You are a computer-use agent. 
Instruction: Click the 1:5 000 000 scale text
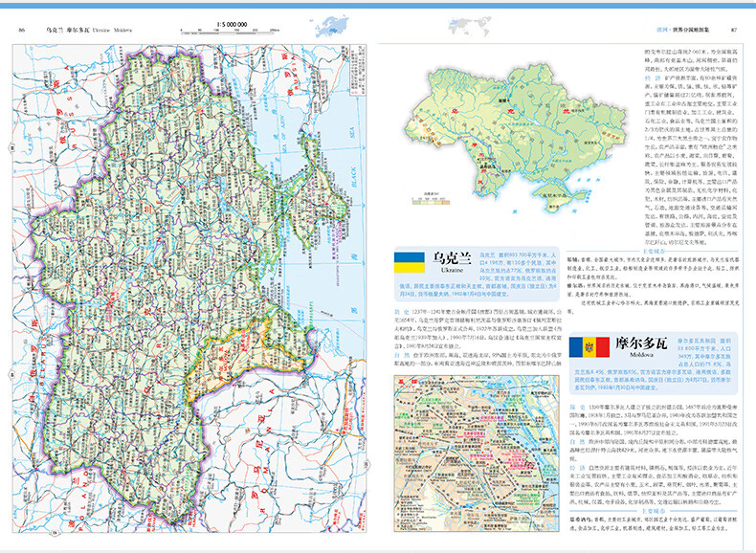(x=232, y=24)
